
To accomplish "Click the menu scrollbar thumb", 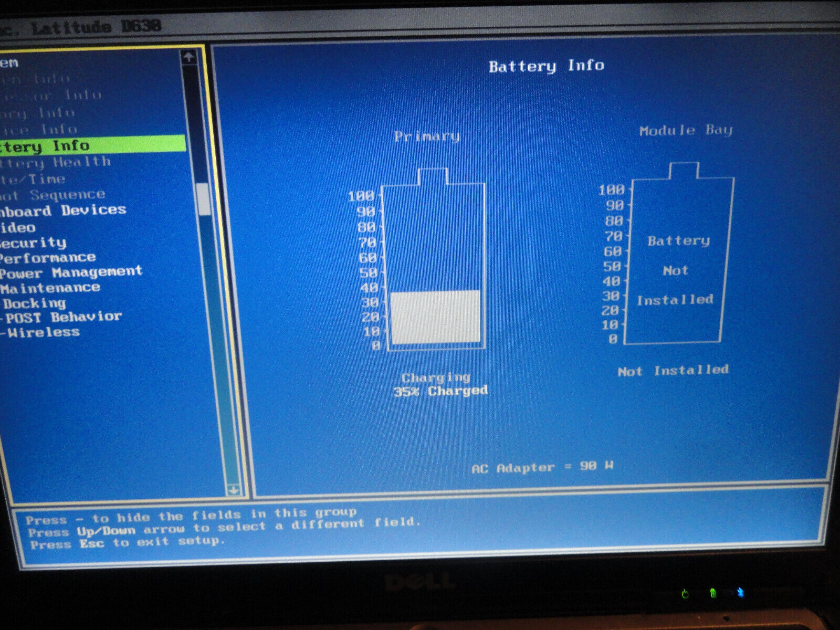I will (x=203, y=198).
